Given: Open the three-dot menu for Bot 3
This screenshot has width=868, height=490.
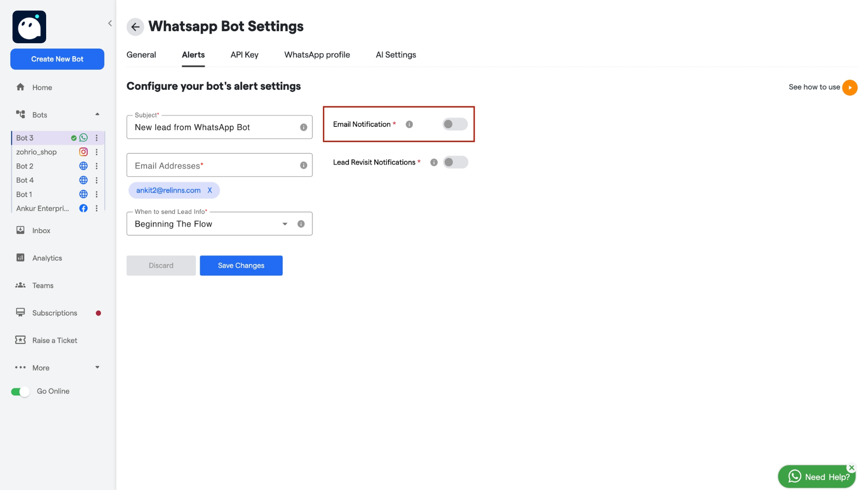Looking at the screenshot, I should click(97, 137).
